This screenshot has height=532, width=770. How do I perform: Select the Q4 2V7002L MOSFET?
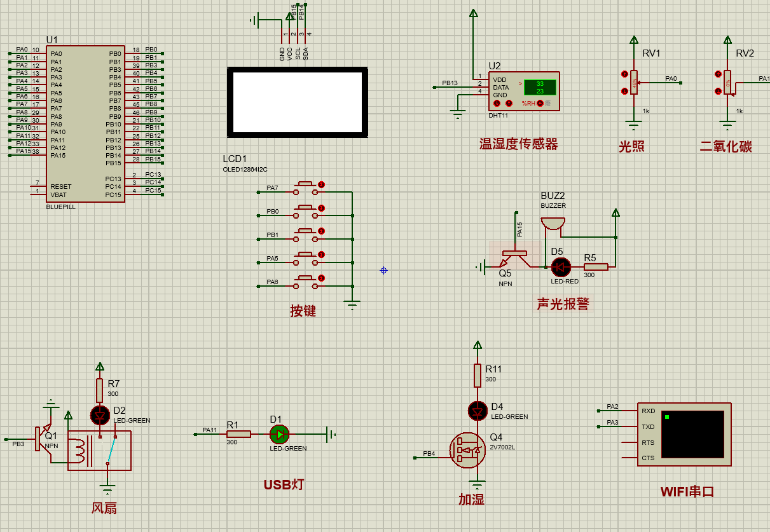[468, 450]
